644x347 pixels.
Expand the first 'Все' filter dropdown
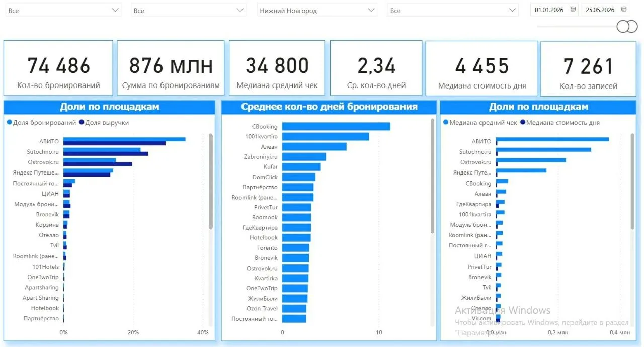click(63, 10)
